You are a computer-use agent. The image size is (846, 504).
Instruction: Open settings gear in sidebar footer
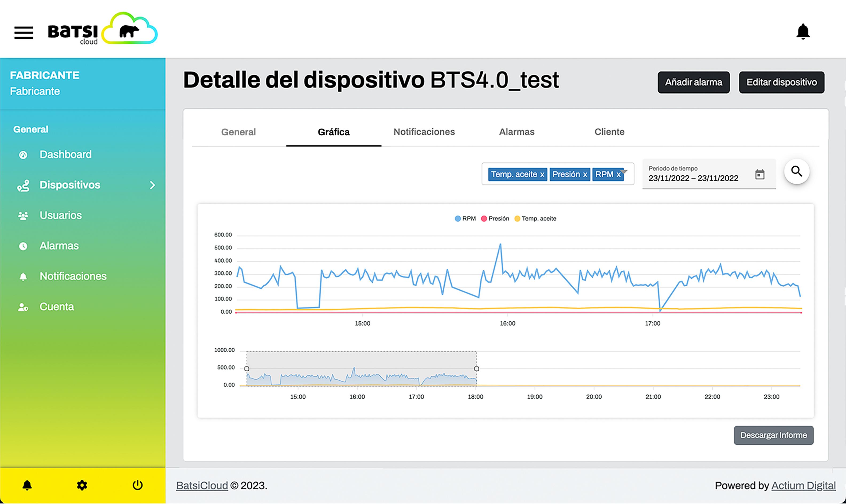(82, 485)
